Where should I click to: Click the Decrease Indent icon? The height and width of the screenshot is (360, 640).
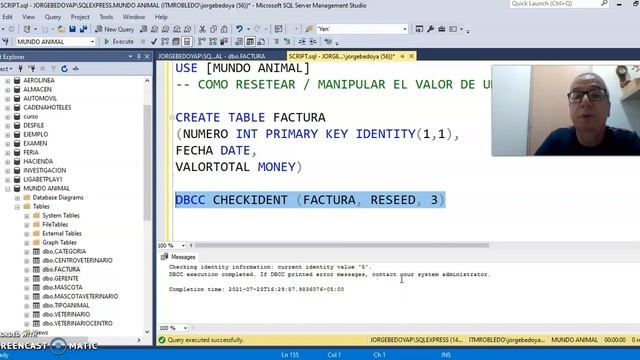point(302,42)
